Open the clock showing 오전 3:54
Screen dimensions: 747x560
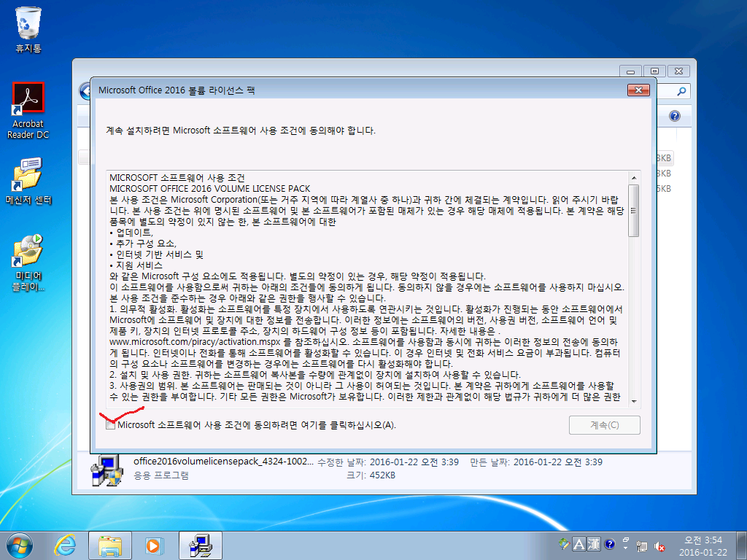click(x=703, y=545)
